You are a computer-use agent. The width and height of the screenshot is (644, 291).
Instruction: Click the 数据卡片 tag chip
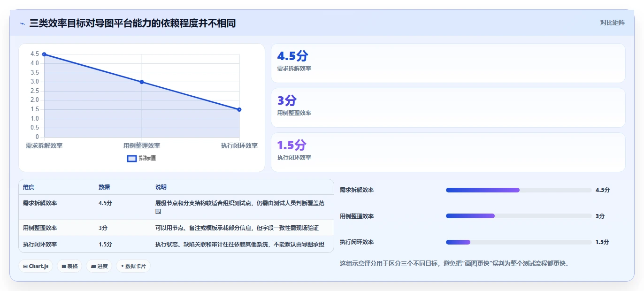(133, 266)
